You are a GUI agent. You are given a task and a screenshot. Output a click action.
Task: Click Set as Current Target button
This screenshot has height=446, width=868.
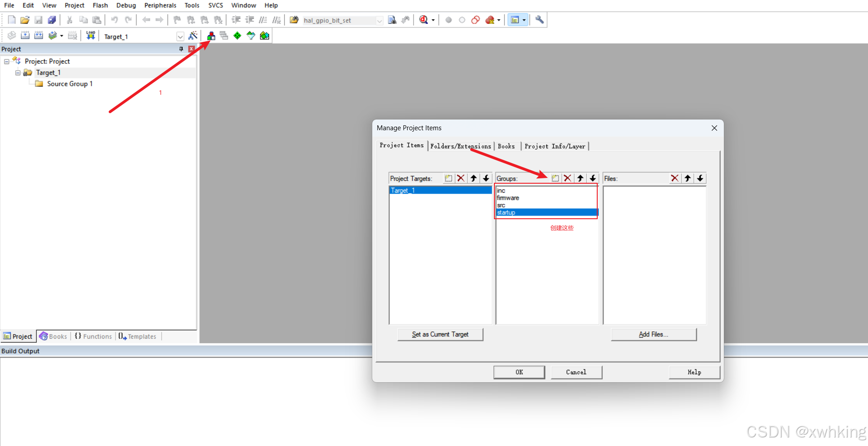click(x=440, y=335)
